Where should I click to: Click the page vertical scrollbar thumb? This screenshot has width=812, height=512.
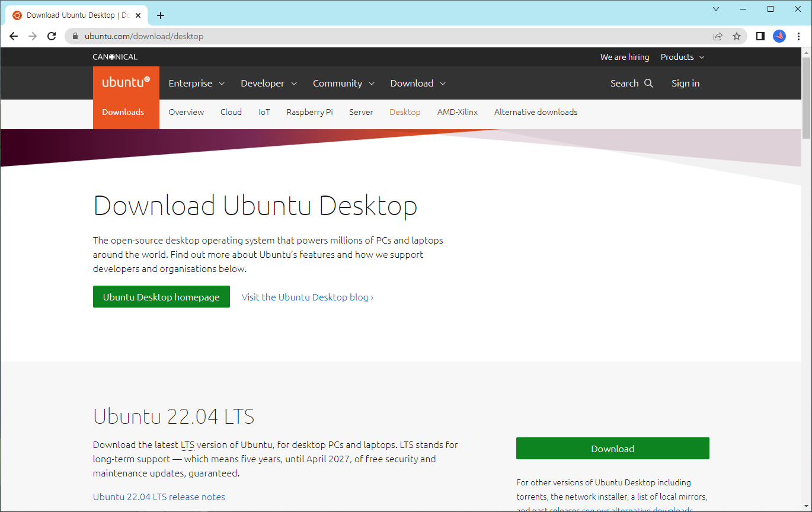806,97
